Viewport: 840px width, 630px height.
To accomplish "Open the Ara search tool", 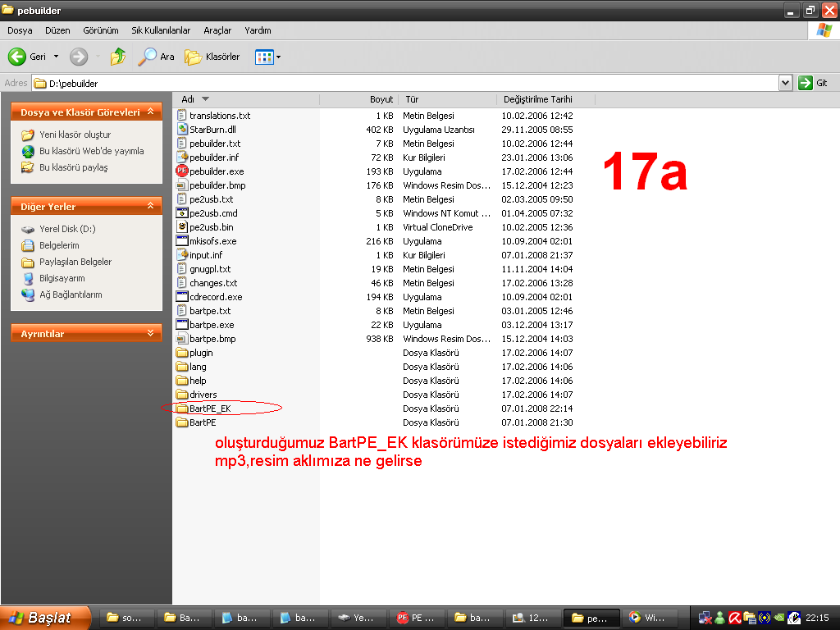I will point(156,57).
